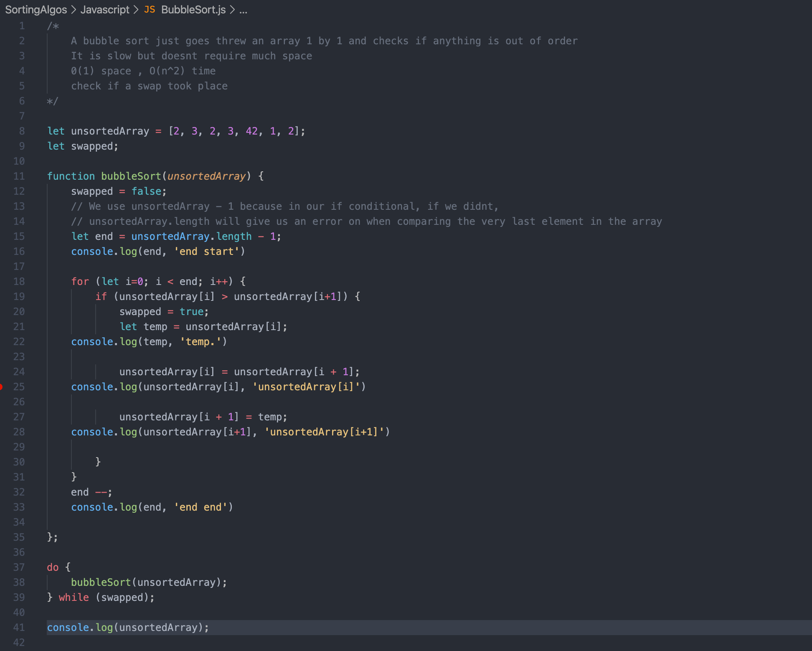Click the JS file icon in breadcrumbs

[149, 10]
